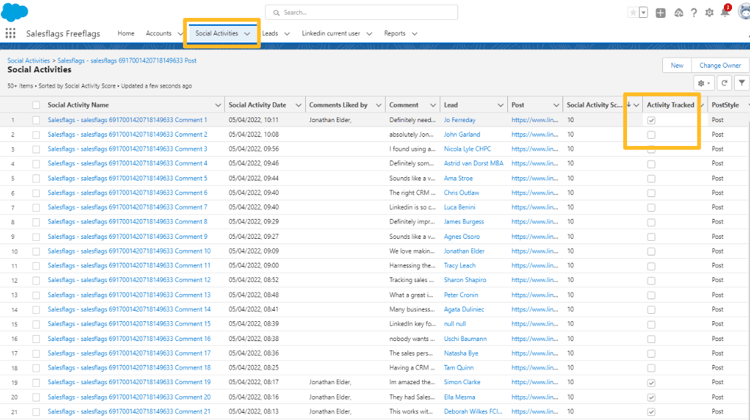Toggle Activity Tracked for Comment 1
Screen dimensions: 750x420
(651, 120)
